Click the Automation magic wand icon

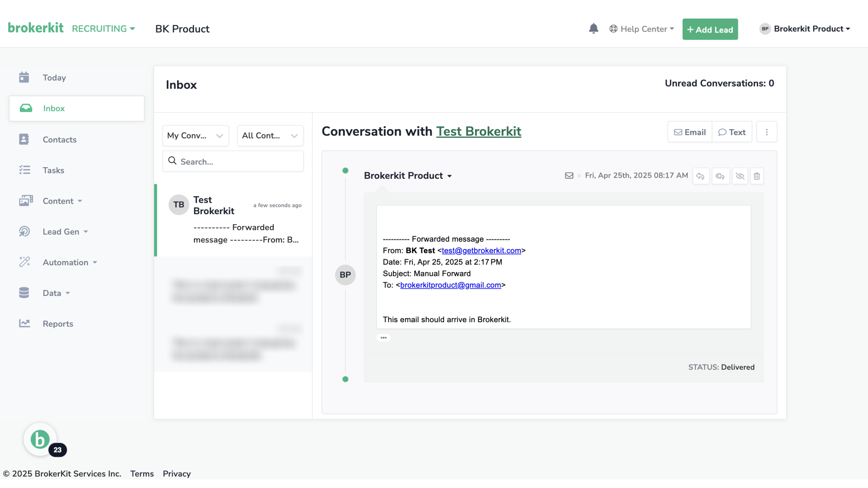pos(24,262)
